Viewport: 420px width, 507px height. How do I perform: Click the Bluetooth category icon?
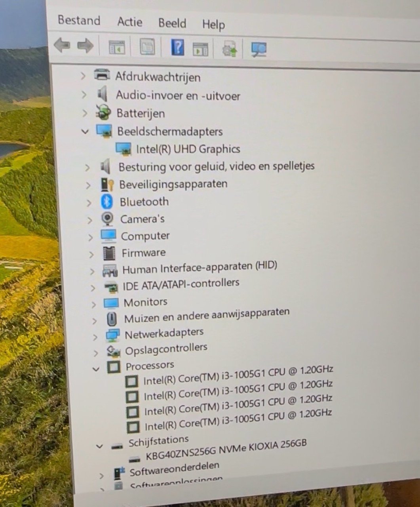point(107,202)
